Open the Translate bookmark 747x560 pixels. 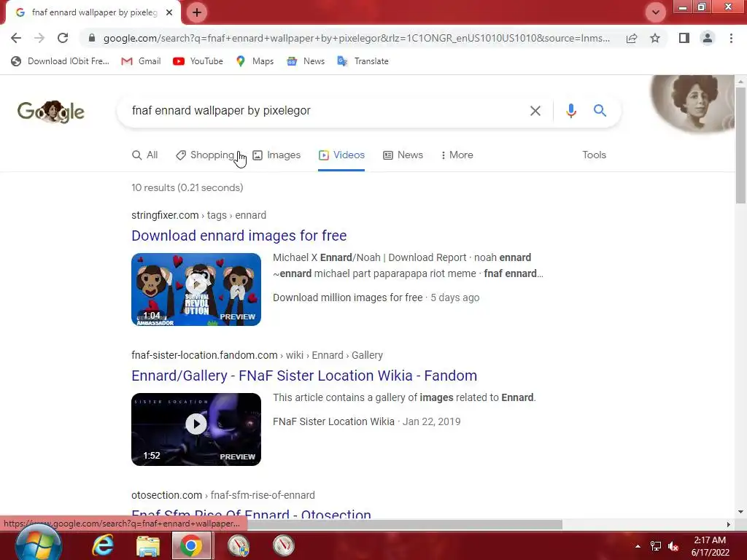click(363, 61)
